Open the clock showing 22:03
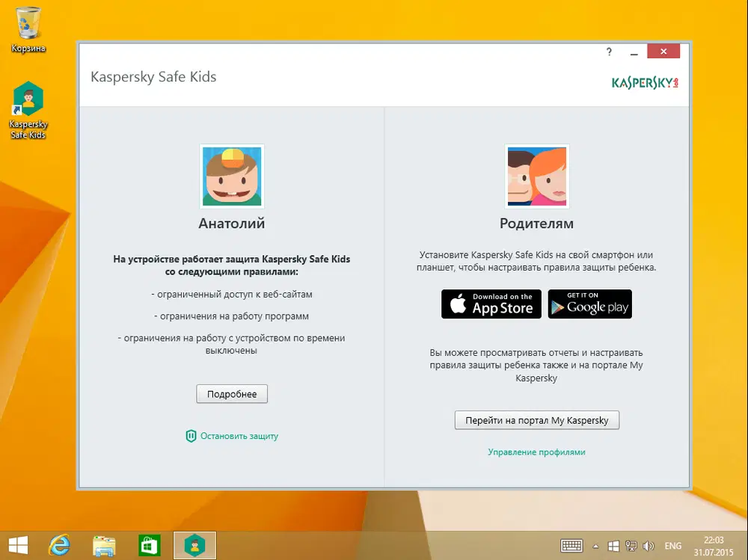This screenshot has height=560, width=748. click(714, 546)
